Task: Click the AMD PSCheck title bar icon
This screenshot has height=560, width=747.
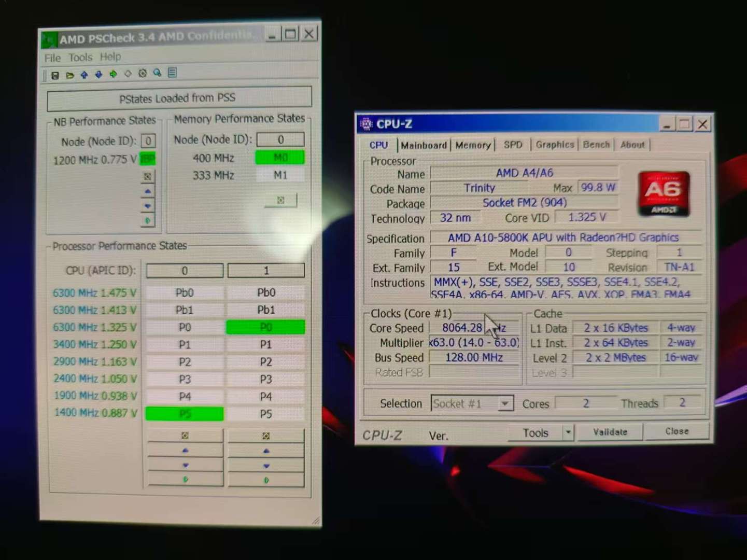Action: pos(49,39)
